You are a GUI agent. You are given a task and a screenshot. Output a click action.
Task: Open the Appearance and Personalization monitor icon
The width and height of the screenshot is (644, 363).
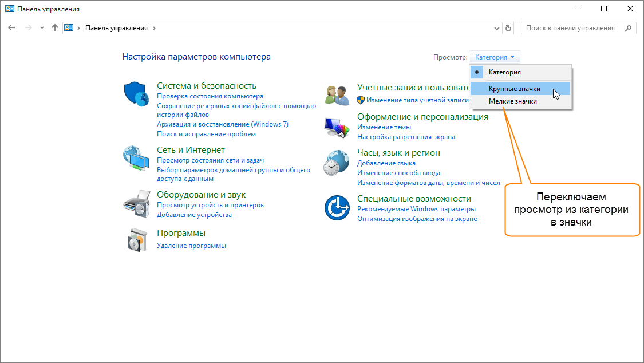pos(337,127)
